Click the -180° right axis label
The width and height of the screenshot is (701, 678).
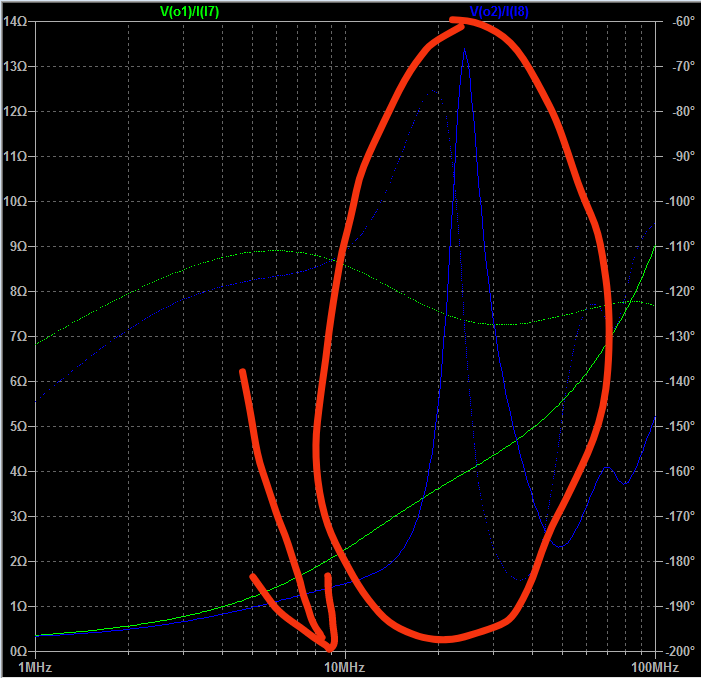pyautogui.click(x=680, y=561)
